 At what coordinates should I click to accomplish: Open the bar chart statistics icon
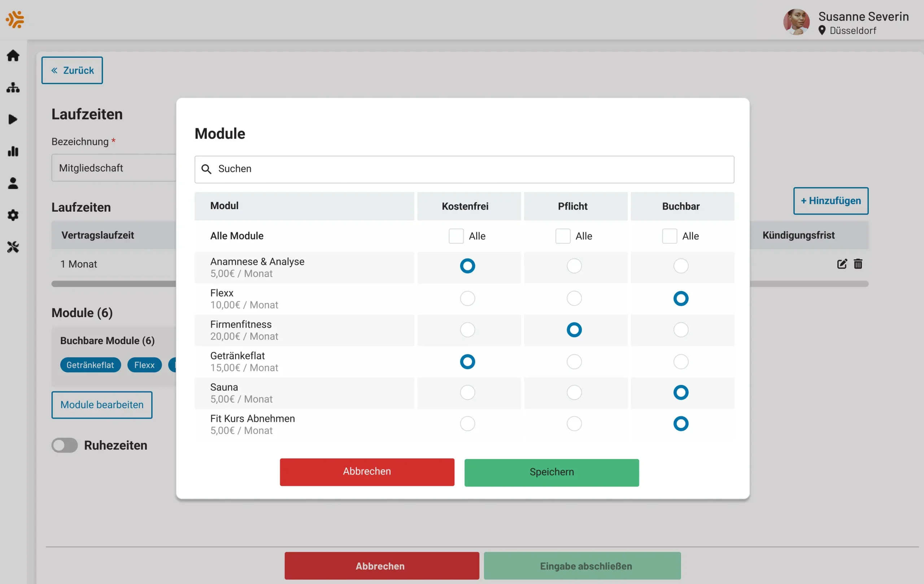pos(13,151)
